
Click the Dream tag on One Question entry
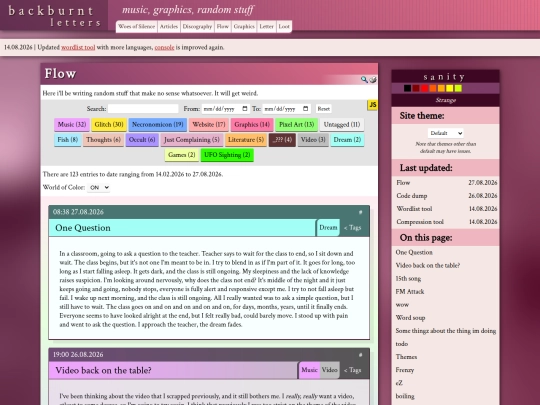click(328, 228)
